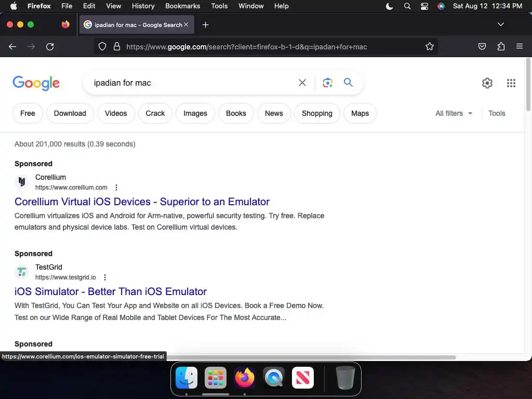Image resolution: width=532 pixels, height=399 pixels.
Task: Open the File menu
Action: coord(67,6)
